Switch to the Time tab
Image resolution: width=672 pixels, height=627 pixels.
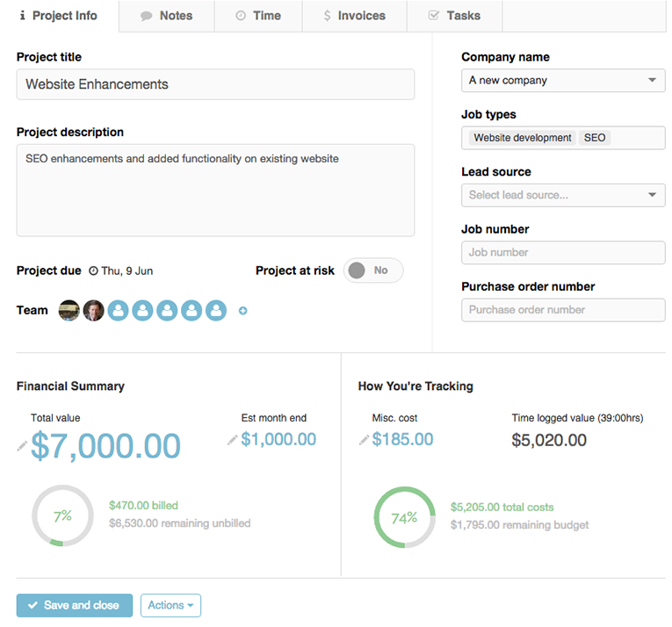click(x=258, y=16)
